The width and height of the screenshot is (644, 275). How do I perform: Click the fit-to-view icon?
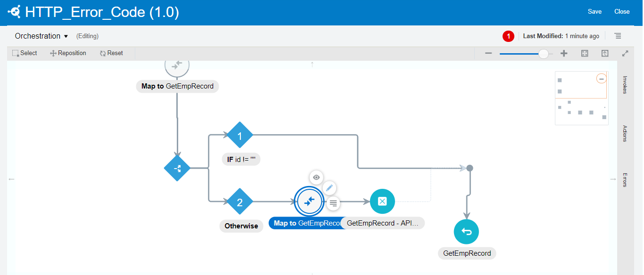(585, 53)
